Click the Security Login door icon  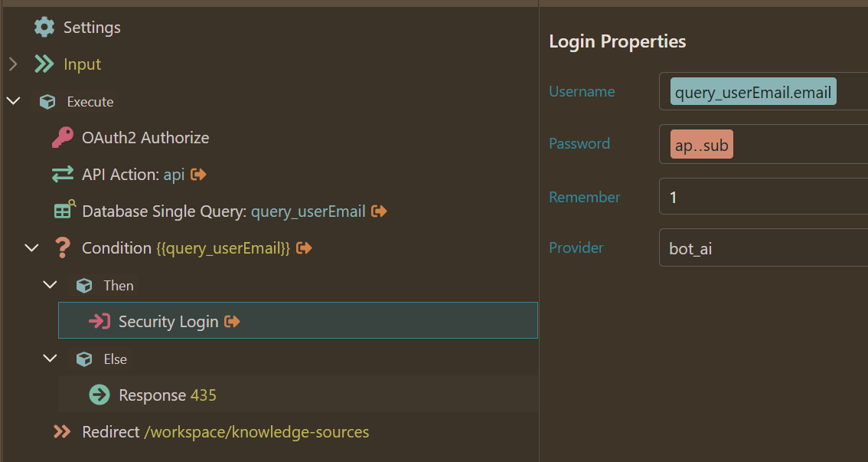[100, 322]
